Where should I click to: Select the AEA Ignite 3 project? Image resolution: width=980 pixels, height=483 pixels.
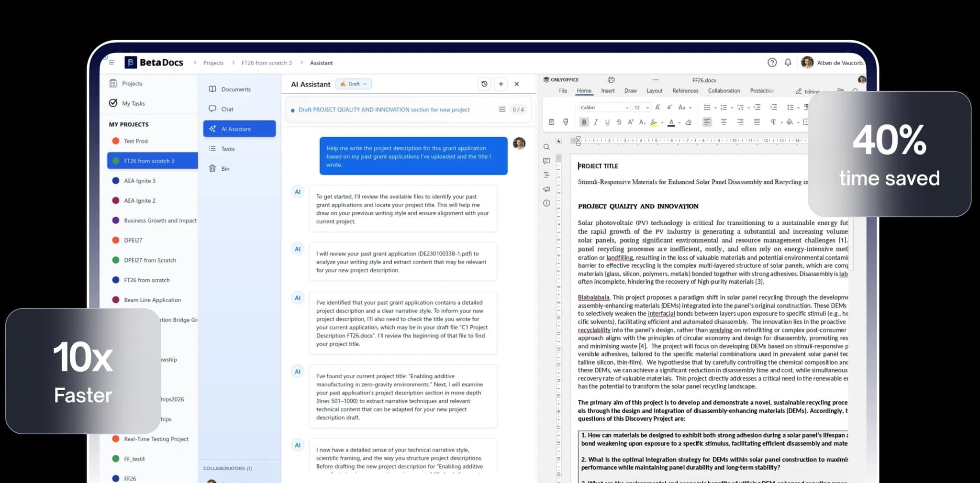139,181
